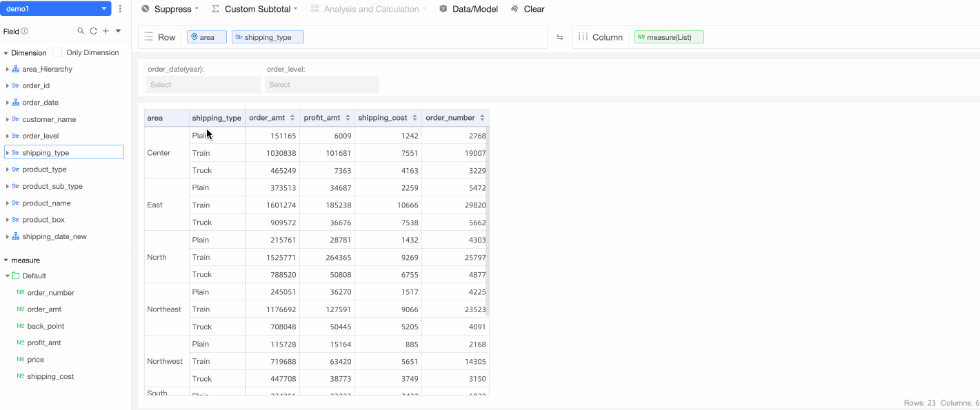This screenshot has height=410, width=980.
Task: Expand the area_Hierarchy dimension
Action: [7, 69]
